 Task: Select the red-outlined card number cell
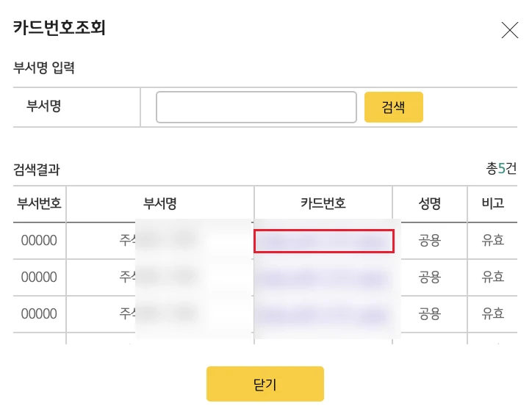324,241
